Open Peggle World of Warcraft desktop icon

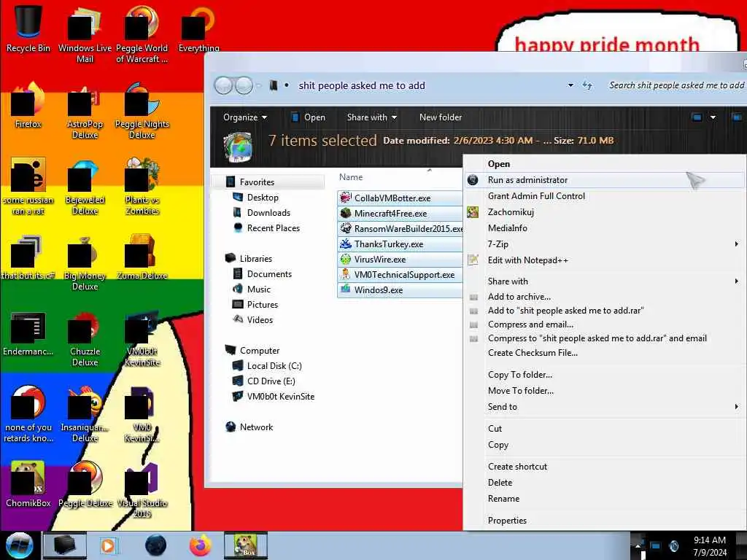142,34
